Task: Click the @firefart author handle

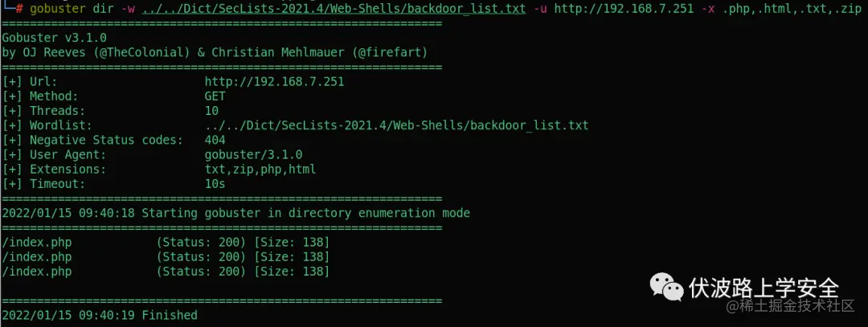Action: click(389, 52)
